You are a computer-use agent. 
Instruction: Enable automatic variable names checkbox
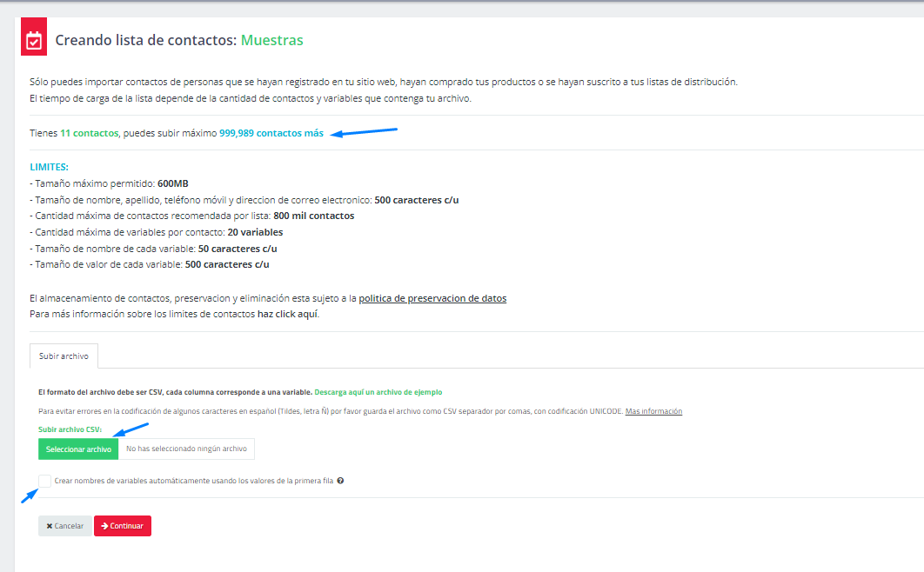44,481
